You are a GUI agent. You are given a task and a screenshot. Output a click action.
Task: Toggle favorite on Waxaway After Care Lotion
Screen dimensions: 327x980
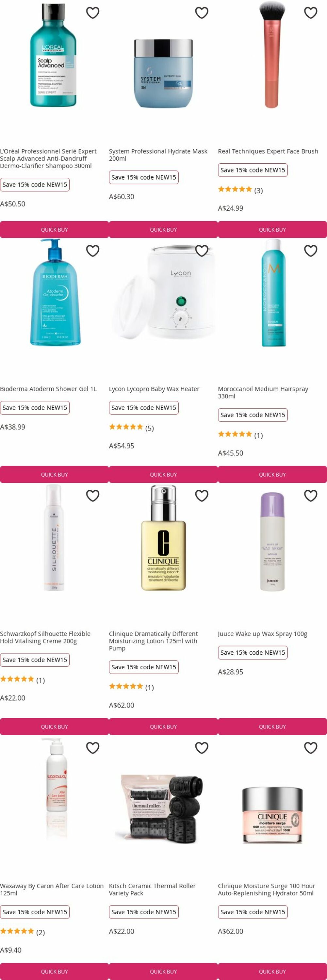[93, 748]
